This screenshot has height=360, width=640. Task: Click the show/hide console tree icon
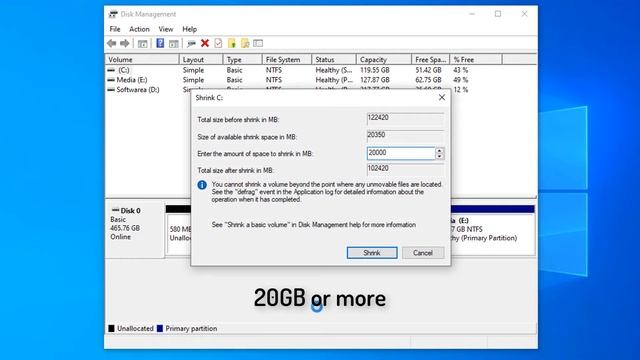point(142,43)
